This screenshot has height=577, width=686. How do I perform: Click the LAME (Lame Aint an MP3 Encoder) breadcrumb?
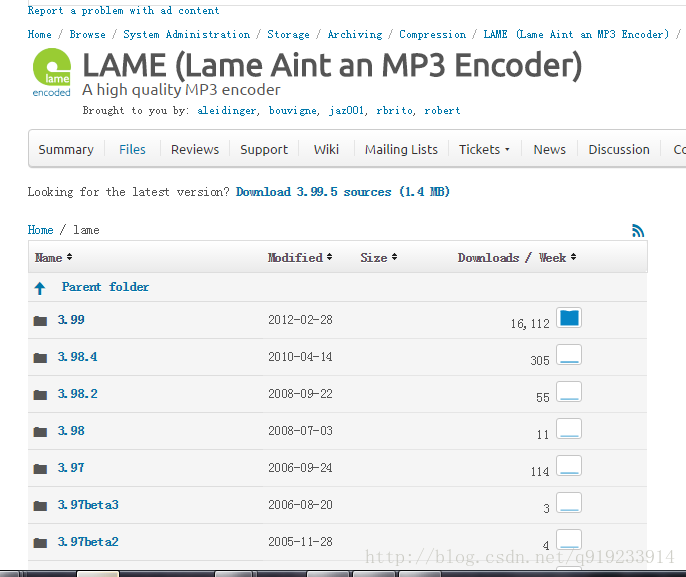576,35
